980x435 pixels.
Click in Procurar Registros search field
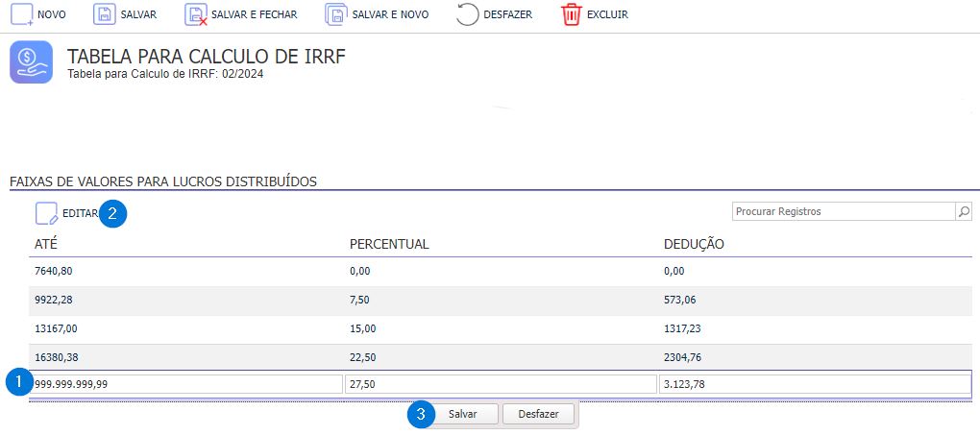(x=842, y=211)
